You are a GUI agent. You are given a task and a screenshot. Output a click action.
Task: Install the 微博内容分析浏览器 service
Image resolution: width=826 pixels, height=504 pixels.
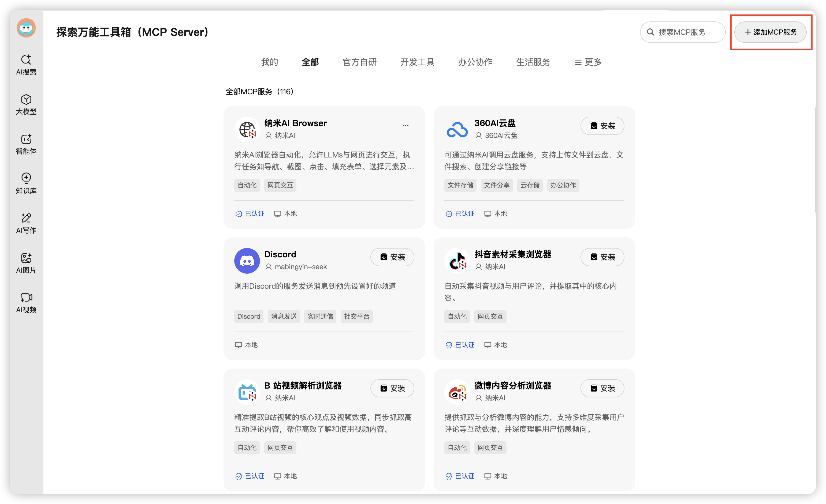tap(602, 389)
